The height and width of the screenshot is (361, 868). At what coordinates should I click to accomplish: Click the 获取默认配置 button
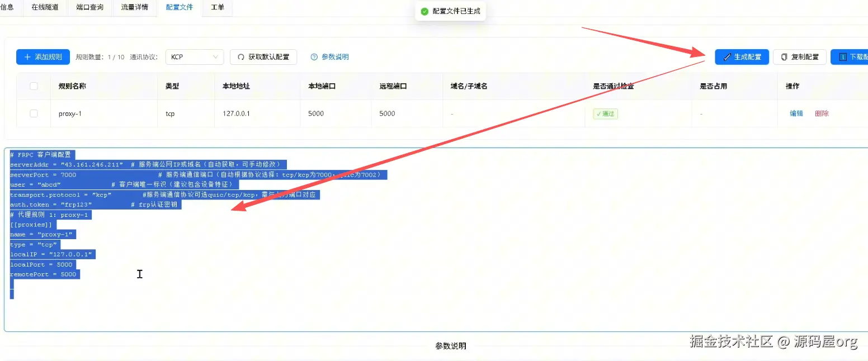pyautogui.click(x=263, y=57)
